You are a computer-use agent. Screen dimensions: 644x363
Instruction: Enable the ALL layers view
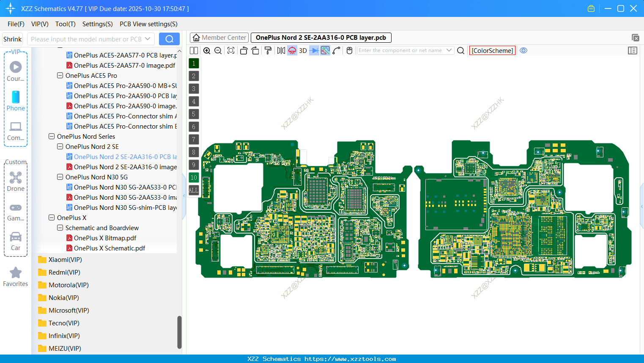(194, 190)
